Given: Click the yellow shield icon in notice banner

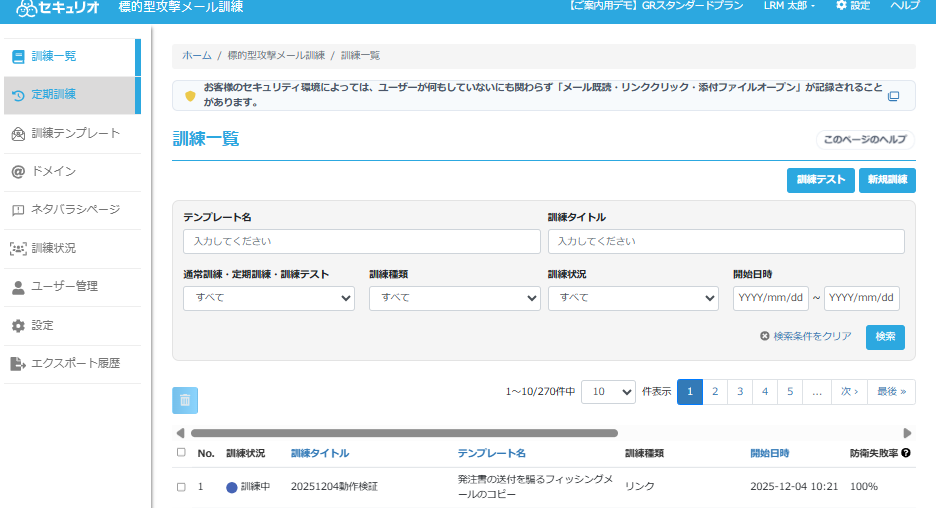Looking at the screenshot, I should tap(190, 96).
